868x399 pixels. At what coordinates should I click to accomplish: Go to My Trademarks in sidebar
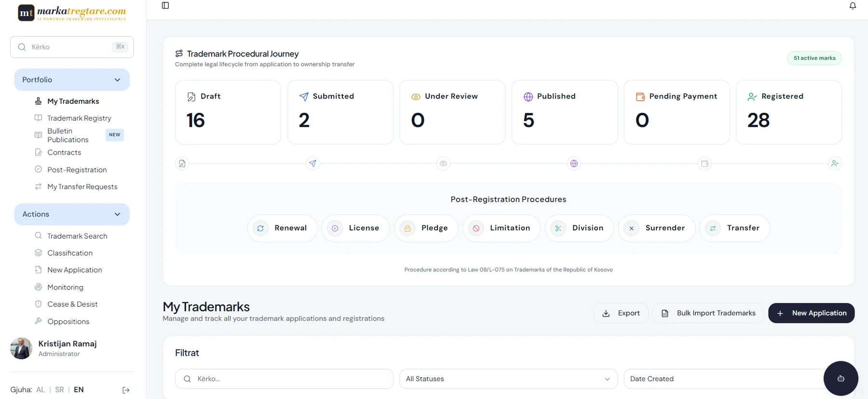coord(73,101)
